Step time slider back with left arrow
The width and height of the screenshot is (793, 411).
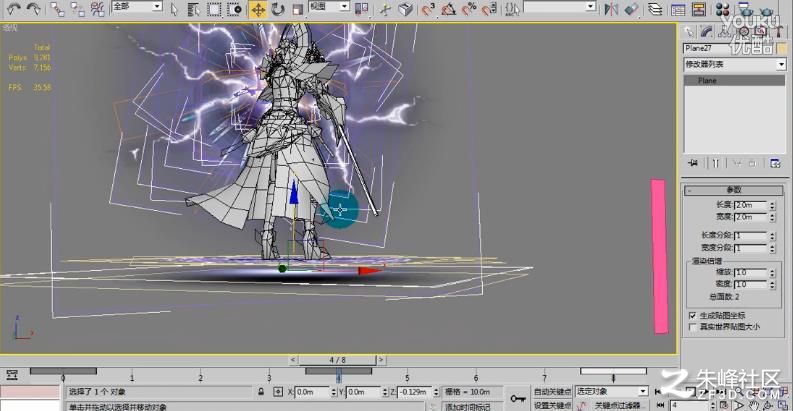pyautogui.click(x=293, y=360)
